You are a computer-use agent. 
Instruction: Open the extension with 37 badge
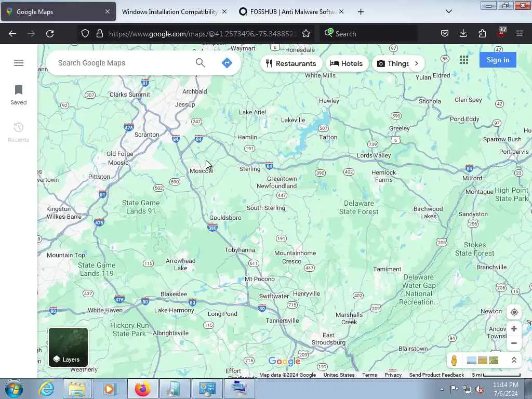[x=501, y=33]
